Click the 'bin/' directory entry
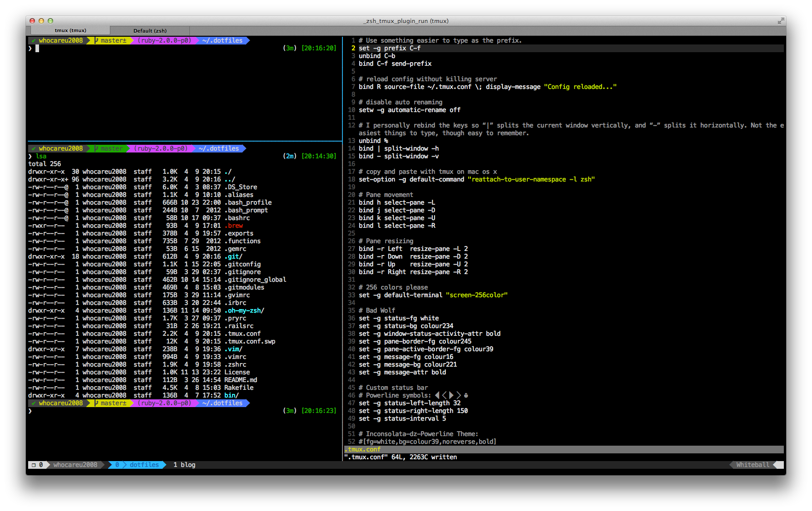This screenshot has height=511, width=812. pos(232,395)
